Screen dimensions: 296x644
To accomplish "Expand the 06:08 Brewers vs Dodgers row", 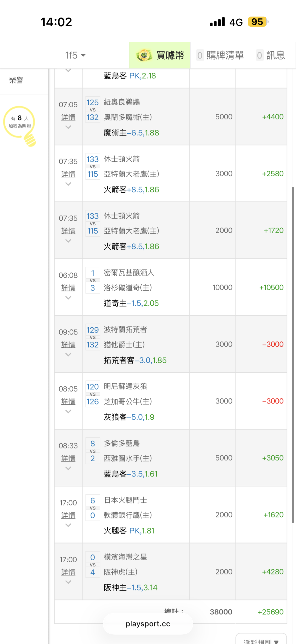I will [x=68, y=298].
